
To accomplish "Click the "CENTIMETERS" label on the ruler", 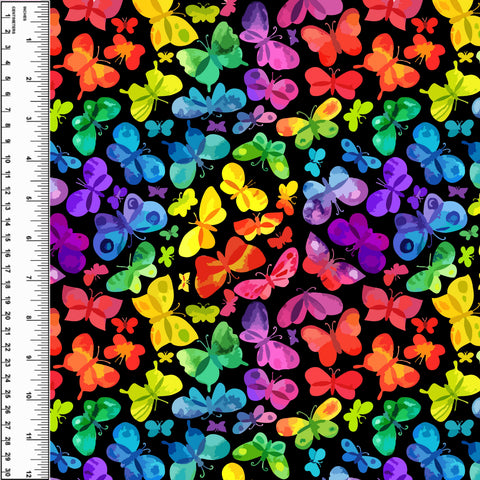I will click(x=13, y=20).
